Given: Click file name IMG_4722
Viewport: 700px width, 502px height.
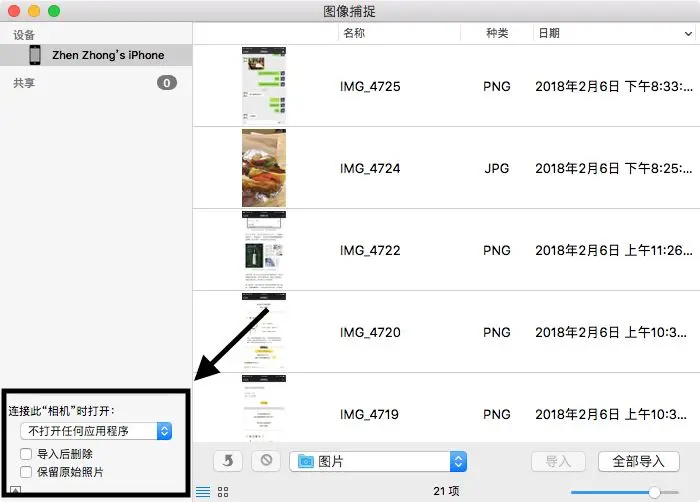Looking at the screenshot, I should (x=370, y=251).
